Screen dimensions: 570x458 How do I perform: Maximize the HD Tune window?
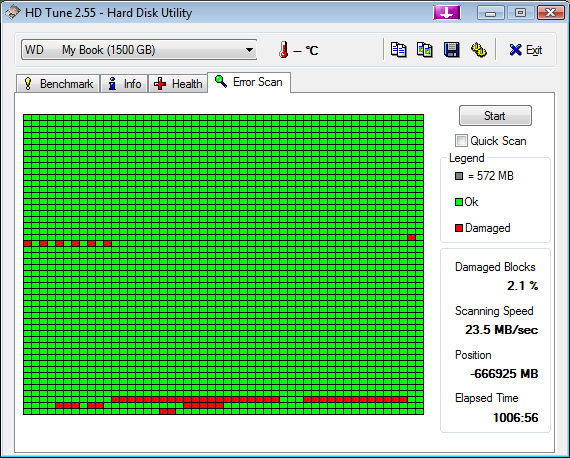coord(521,13)
